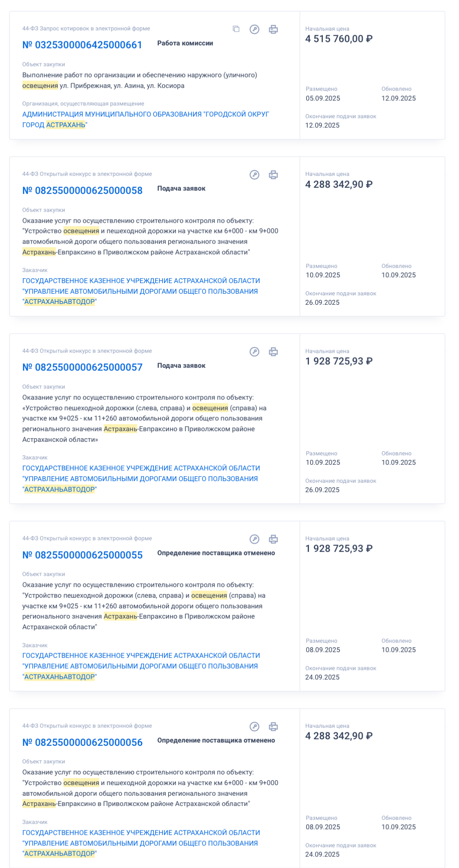Go to tender № 0825500000625000056
Screen dimensions: 459x868
[82, 742]
